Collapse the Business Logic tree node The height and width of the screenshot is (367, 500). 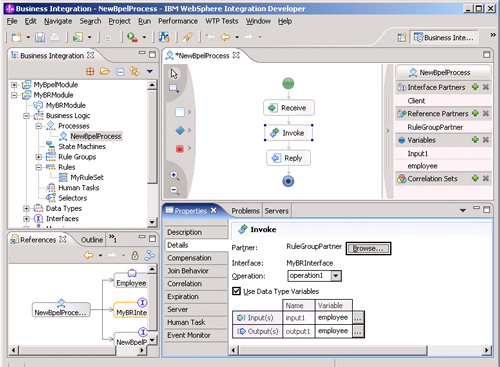point(26,116)
